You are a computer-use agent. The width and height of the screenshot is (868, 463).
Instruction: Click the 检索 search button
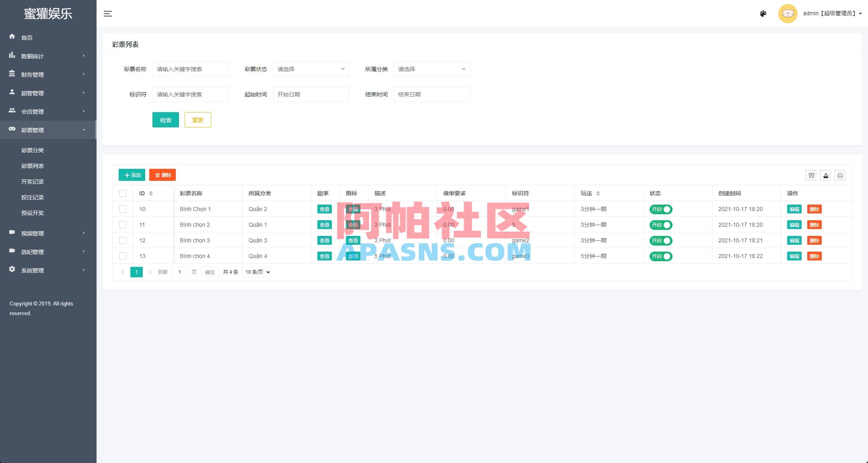165,119
